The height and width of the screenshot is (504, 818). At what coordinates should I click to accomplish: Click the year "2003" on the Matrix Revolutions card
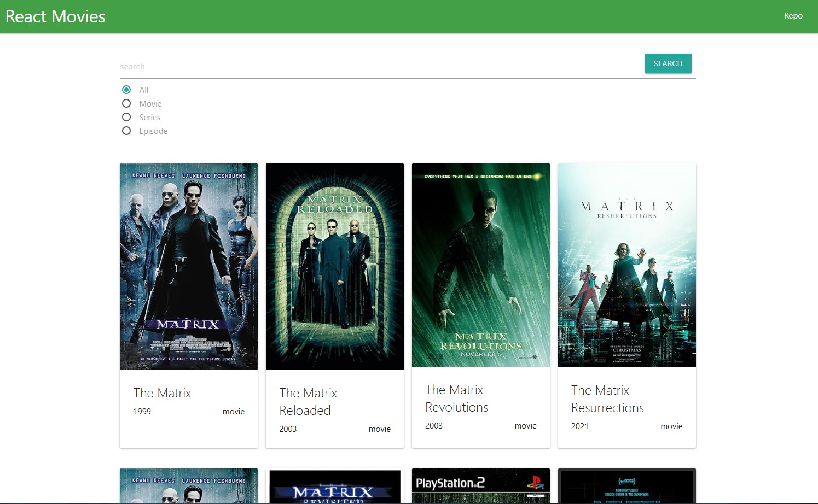coord(434,426)
